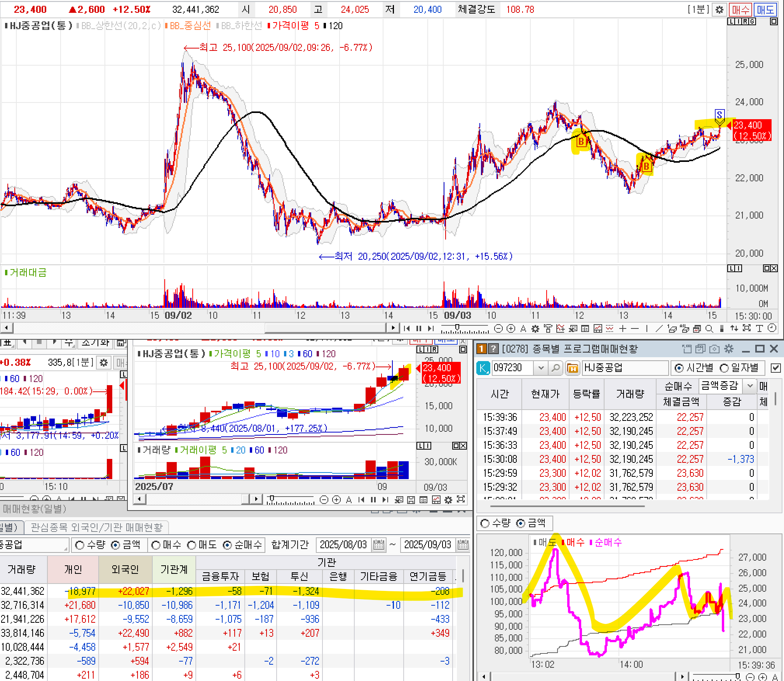Viewport: 784px width, 681px height.
Task: Click the zoom-out minus circle icon in main chart toolbar
Action: (x=498, y=328)
